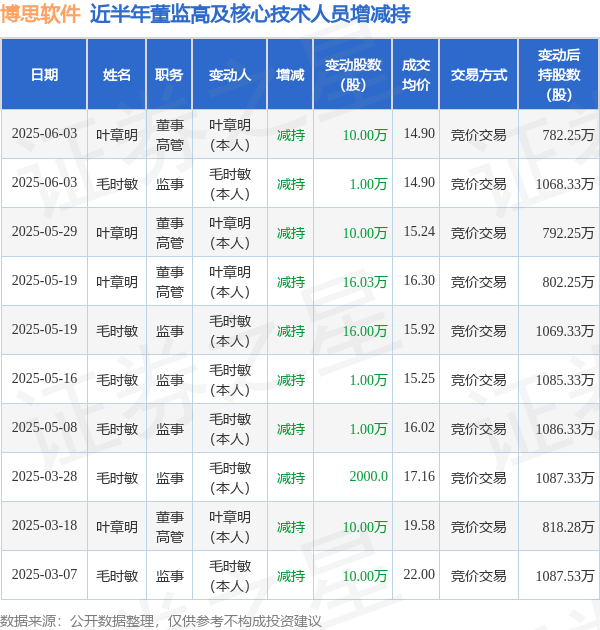Click 叶章明 name in 2025-03-18 row
600x630 pixels.
click(x=117, y=528)
